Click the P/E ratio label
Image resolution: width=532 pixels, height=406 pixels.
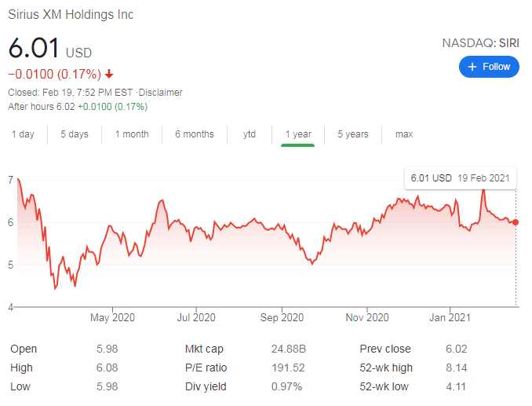click(x=206, y=368)
